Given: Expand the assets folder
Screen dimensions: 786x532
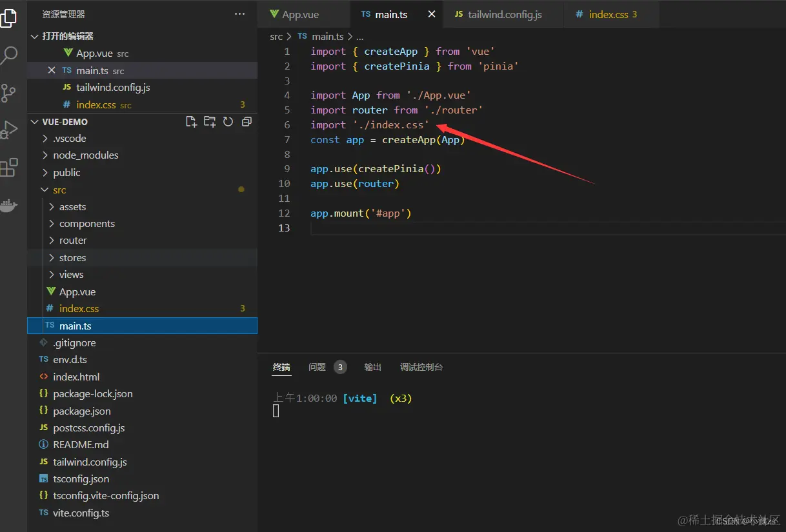Looking at the screenshot, I should click(142, 206).
